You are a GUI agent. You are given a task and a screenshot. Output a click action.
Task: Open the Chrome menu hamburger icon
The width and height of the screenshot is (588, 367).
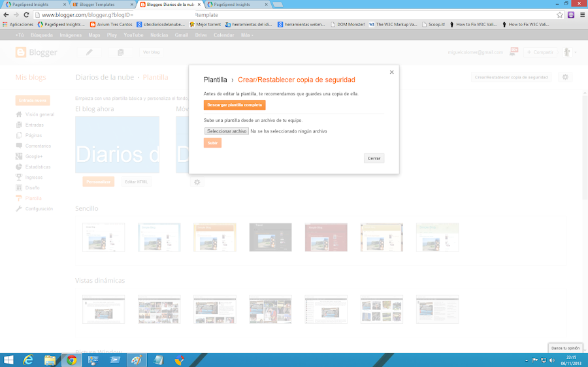pyautogui.click(x=582, y=15)
